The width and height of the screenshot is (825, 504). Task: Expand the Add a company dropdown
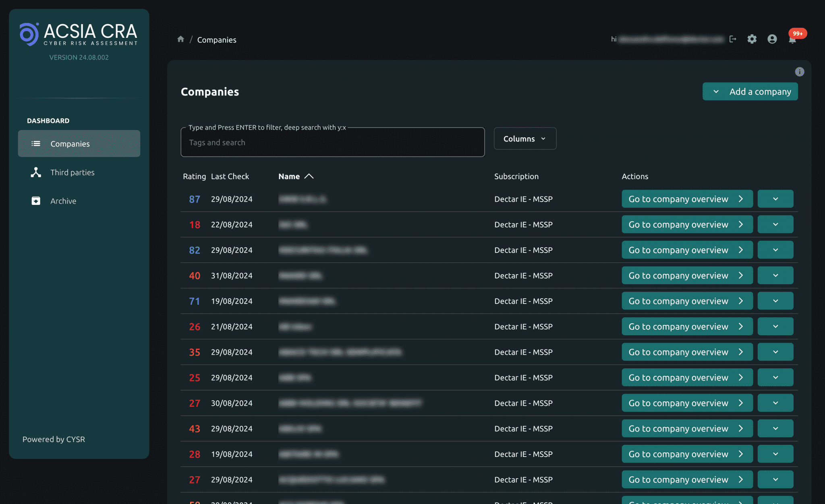tap(715, 91)
